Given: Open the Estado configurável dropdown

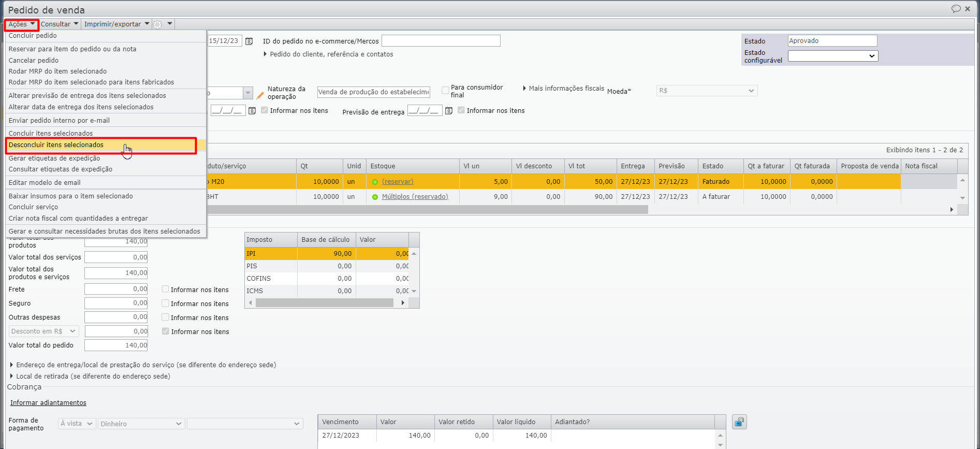Looking at the screenshot, I should click(832, 56).
